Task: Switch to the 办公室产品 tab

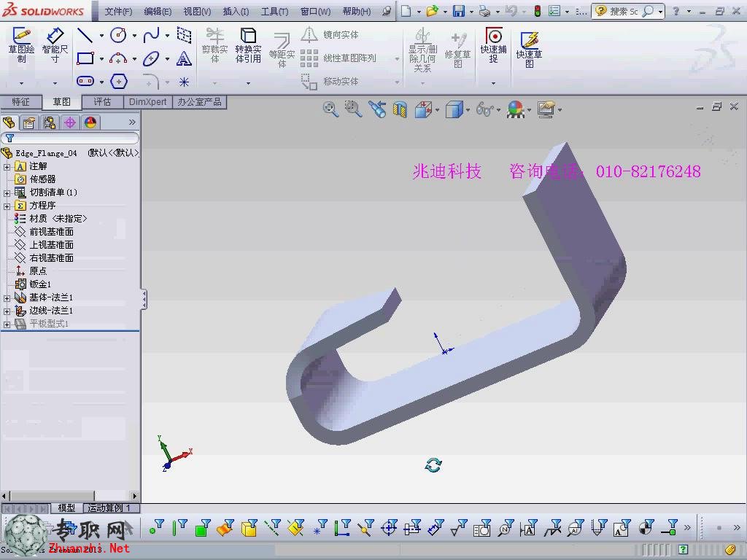Action: [199, 102]
